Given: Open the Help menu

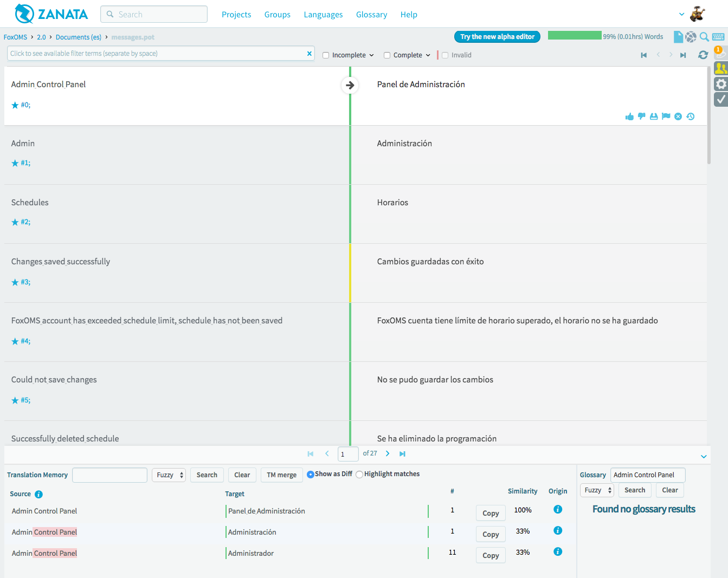Looking at the screenshot, I should coord(409,15).
